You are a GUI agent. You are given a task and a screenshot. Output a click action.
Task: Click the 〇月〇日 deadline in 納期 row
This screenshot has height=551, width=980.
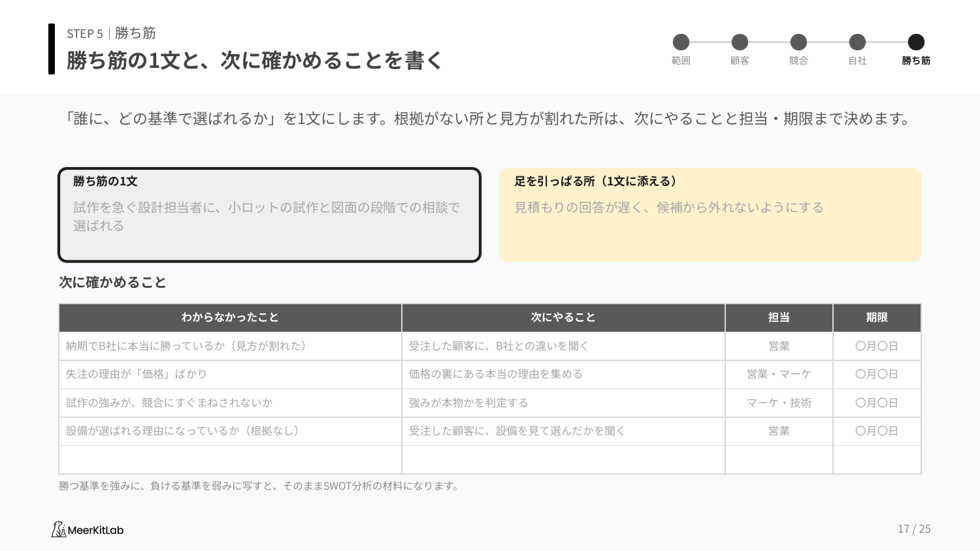(x=877, y=346)
